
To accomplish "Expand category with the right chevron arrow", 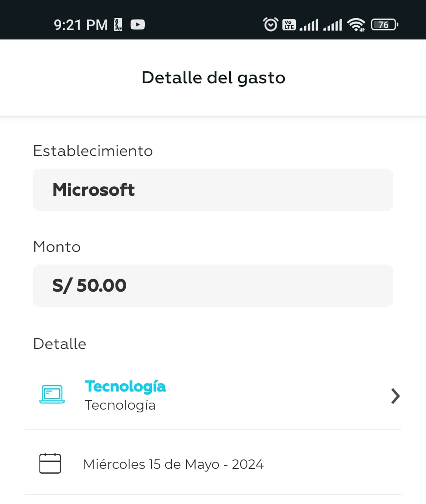I will coord(395,396).
